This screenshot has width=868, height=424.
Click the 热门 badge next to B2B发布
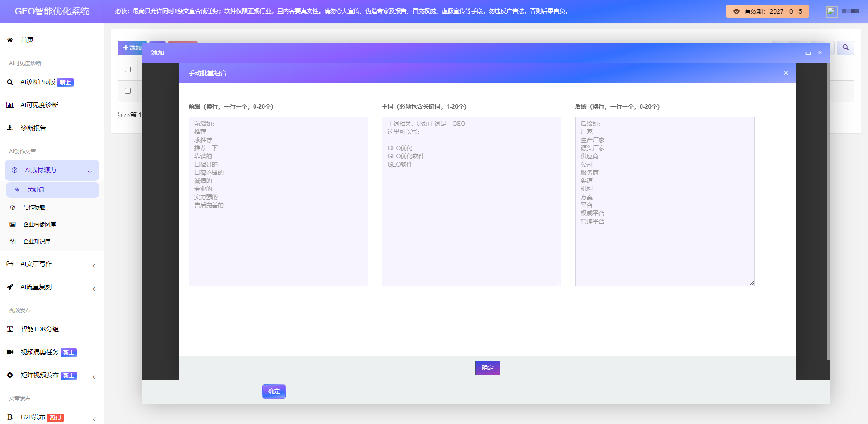pos(56,418)
